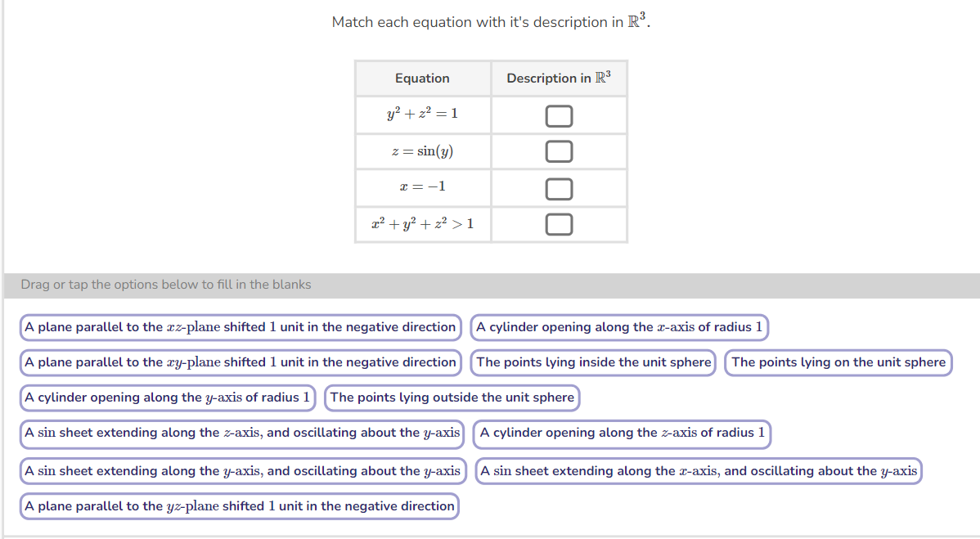
Task: Select the sin sheet extending along x-axis option
Action: [x=699, y=470]
